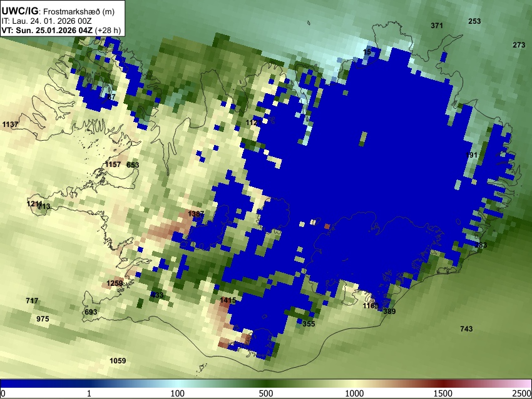Screen dimensions: 532x399
Task: Click the map value 15 near north coast
Action: tap(367, 52)
